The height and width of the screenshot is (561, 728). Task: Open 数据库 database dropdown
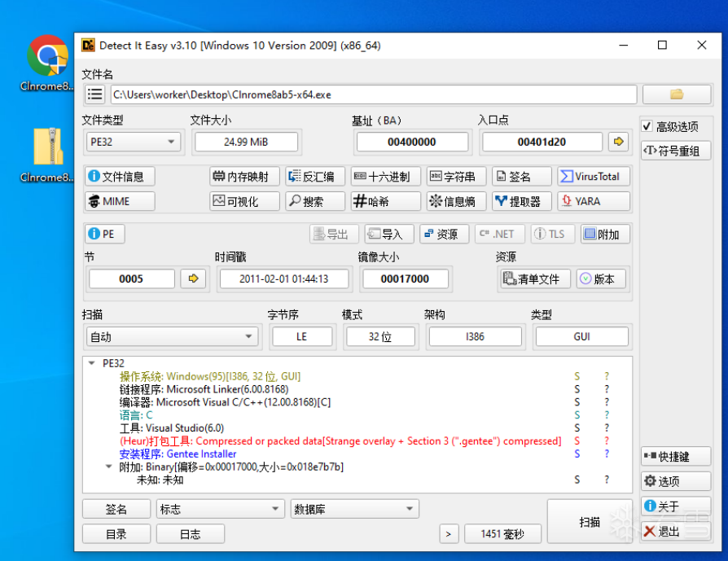(355, 509)
